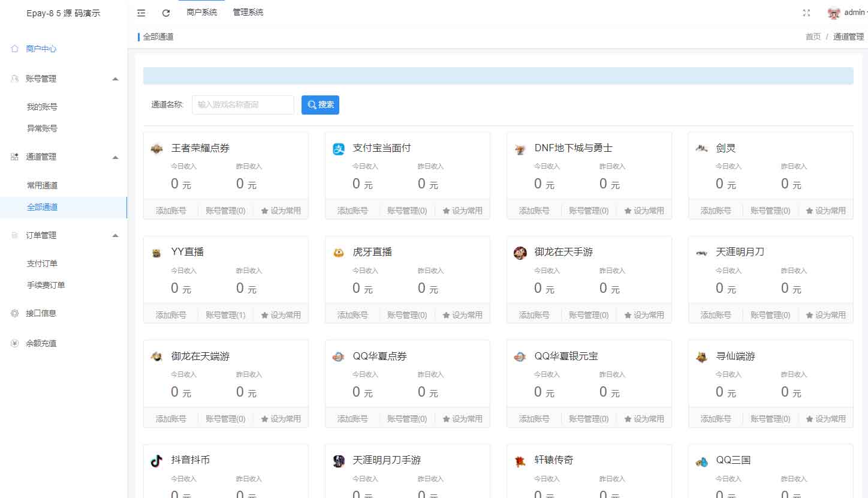The height and width of the screenshot is (498, 868).
Task: Toggle fullscreen with the expand icon
Action: 806,13
